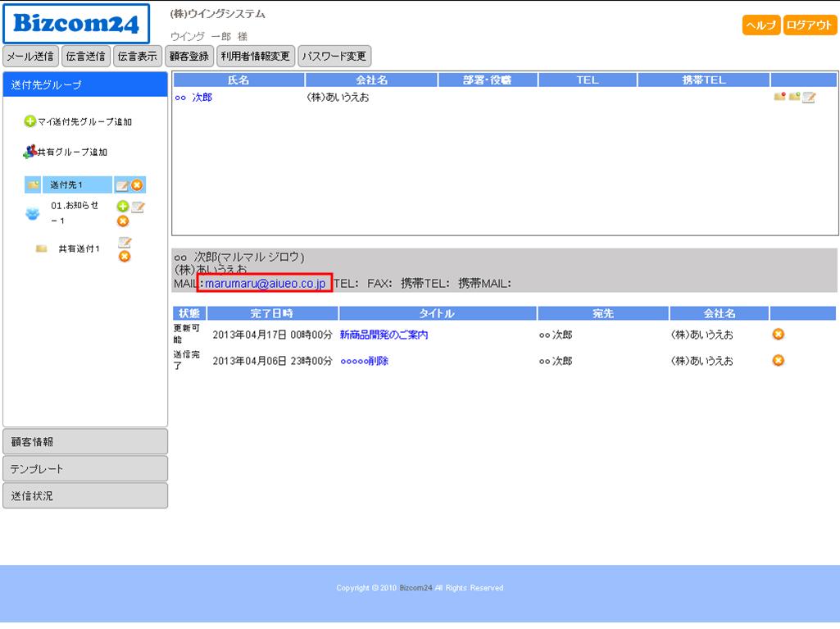This screenshot has width=840, height=629.
Task: Click the edit notepad icon in ○○次郎 row
Action: (809, 98)
